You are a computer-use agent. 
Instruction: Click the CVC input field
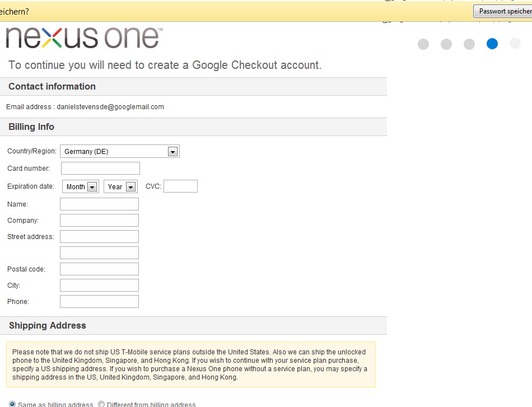(180, 186)
